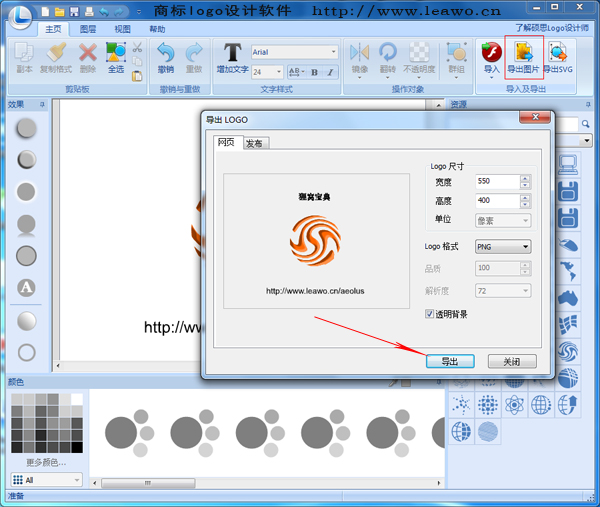Click the scissors Cut icon

(x=137, y=47)
